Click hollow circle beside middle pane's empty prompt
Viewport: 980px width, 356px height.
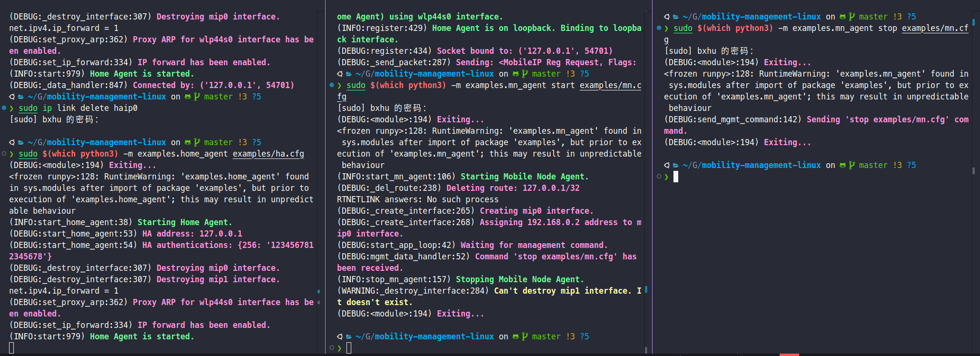[x=332, y=348]
